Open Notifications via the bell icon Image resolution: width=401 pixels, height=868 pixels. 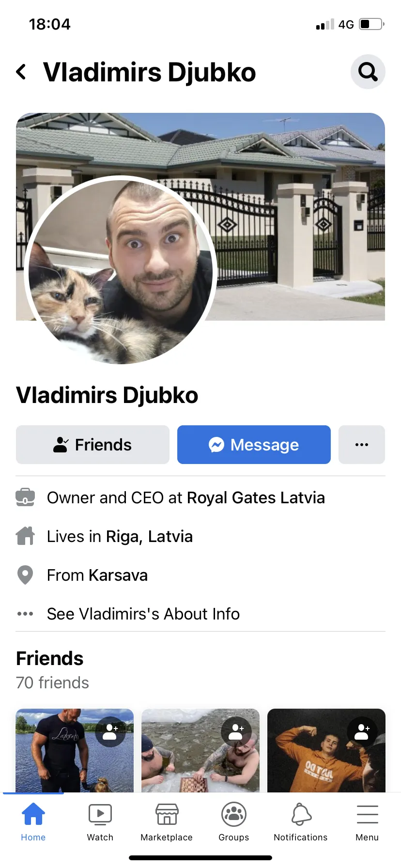point(301,823)
